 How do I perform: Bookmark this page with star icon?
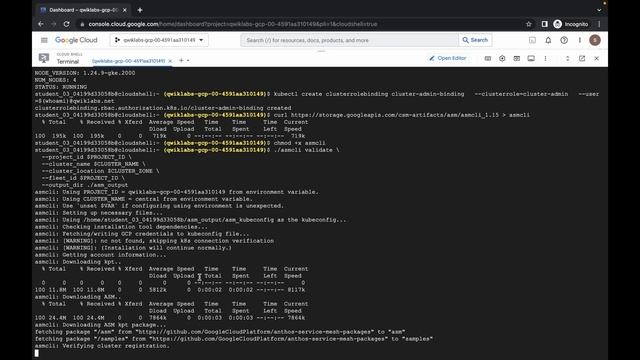point(529,24)
